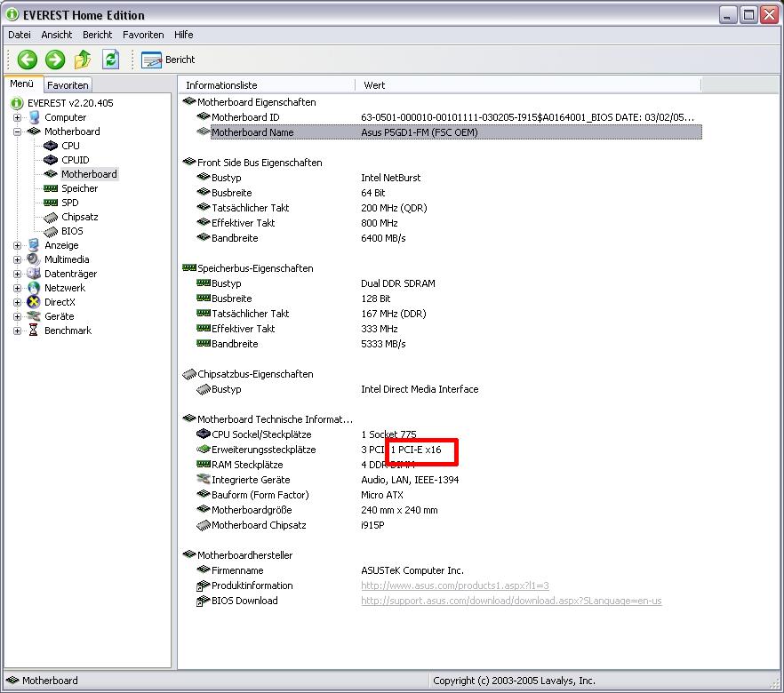Expand the Netzwerk tree node
The width and height of the screenshot is (784, 693).
click(x=17, y=288)
